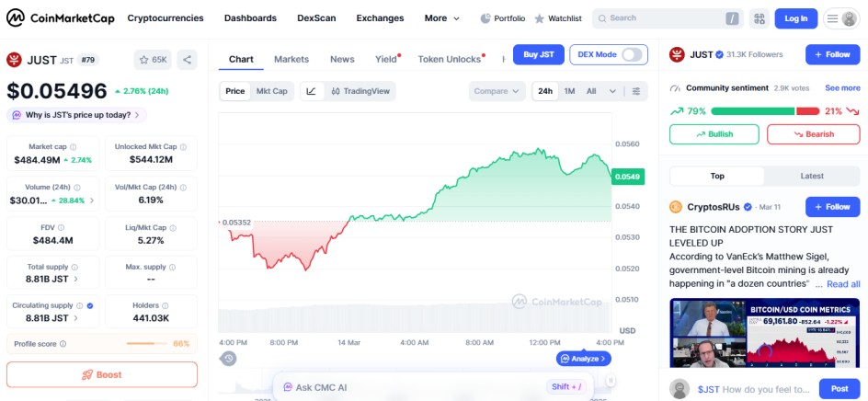Expand Circulating supply 8.81B JST details
868x401 pixels.
(x=75, y=318)
